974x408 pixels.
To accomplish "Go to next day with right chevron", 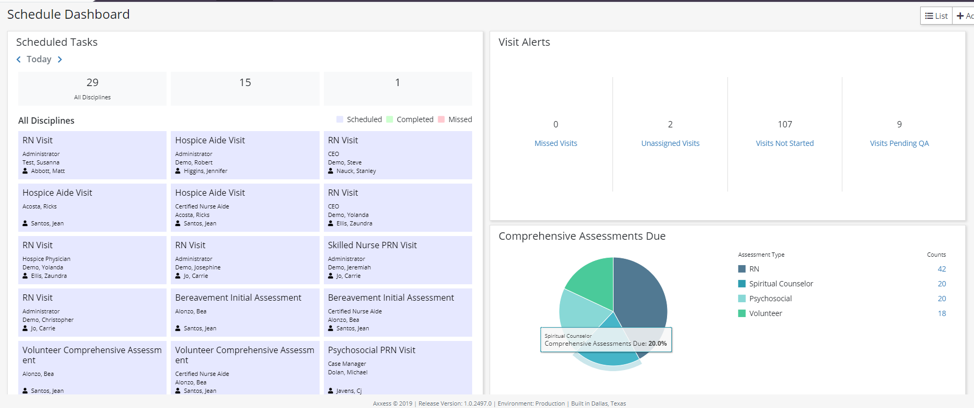I will [x=60, y=60].
